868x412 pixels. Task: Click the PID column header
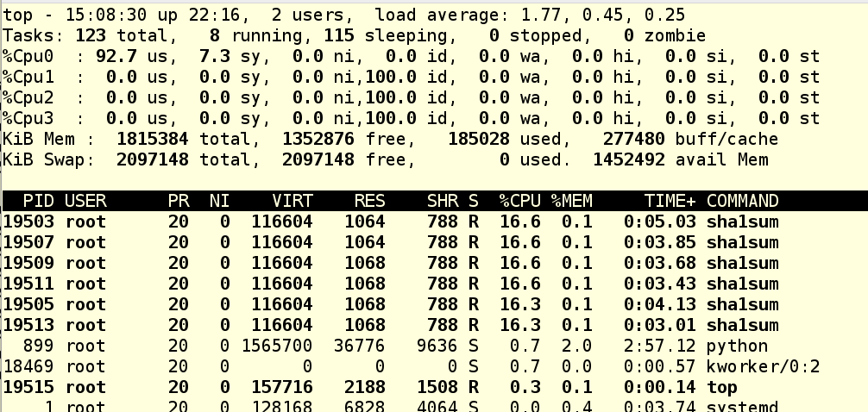[39, 200]
